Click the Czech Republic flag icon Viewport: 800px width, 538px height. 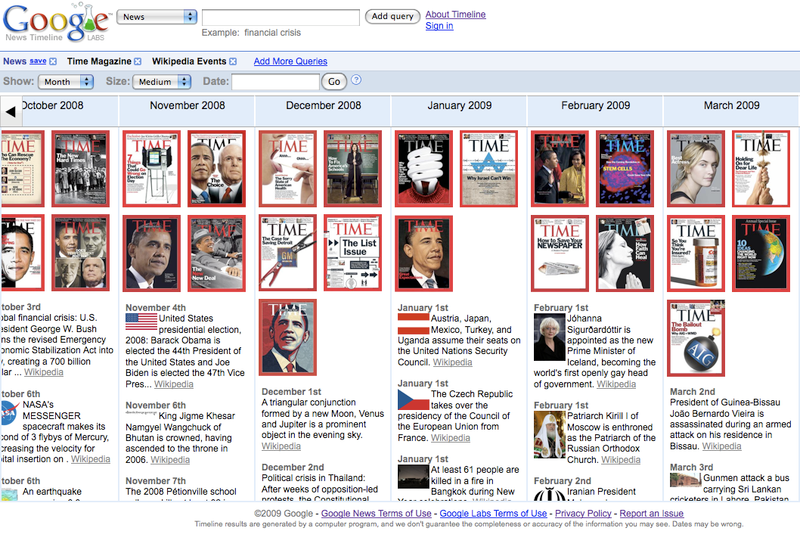click(x=413, y=399)
